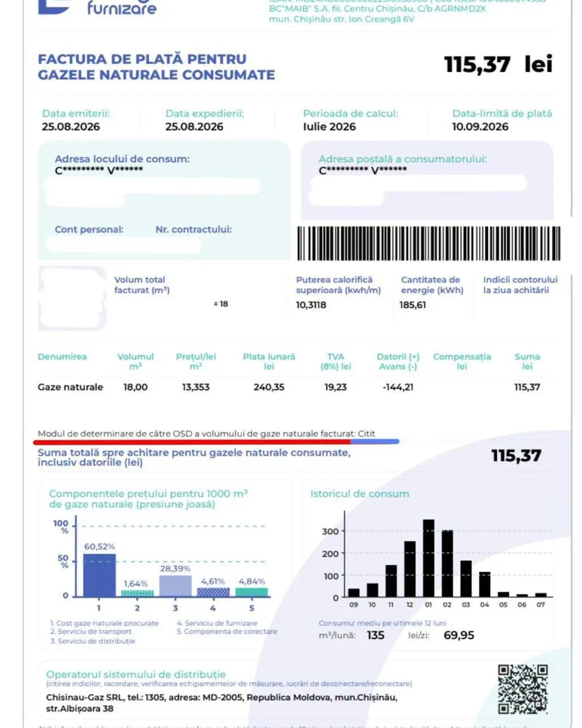Click the '1,64%' bar label

pos(136,584)
